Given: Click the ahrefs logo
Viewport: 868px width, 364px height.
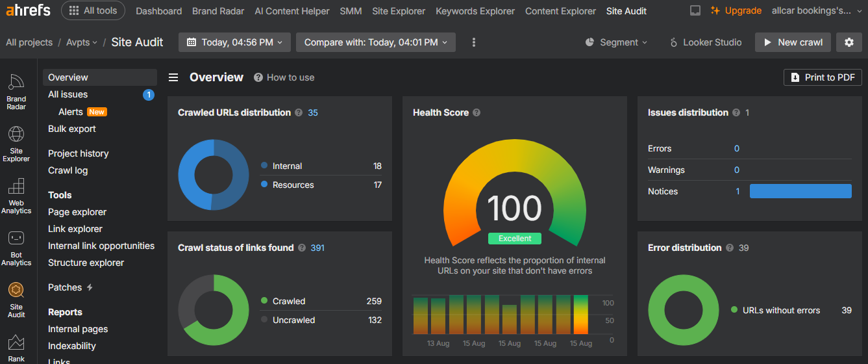Looking at the screenshot, I should click(x=28, y=10).
